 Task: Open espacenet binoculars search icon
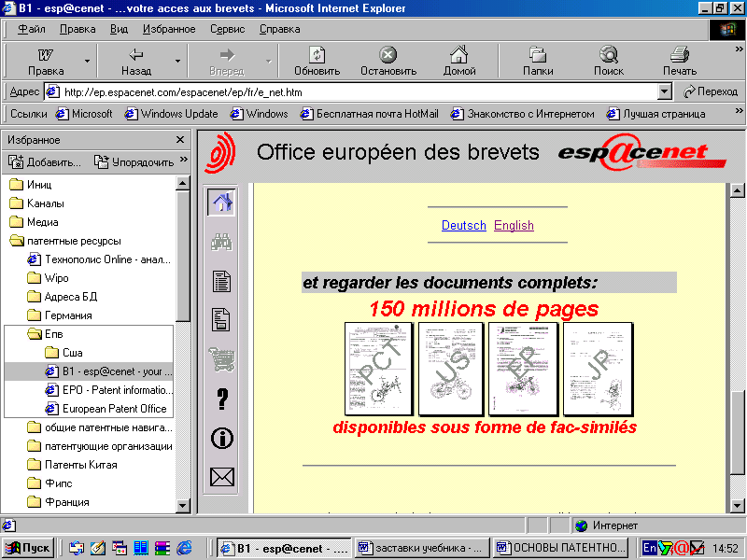pos(221,242)
